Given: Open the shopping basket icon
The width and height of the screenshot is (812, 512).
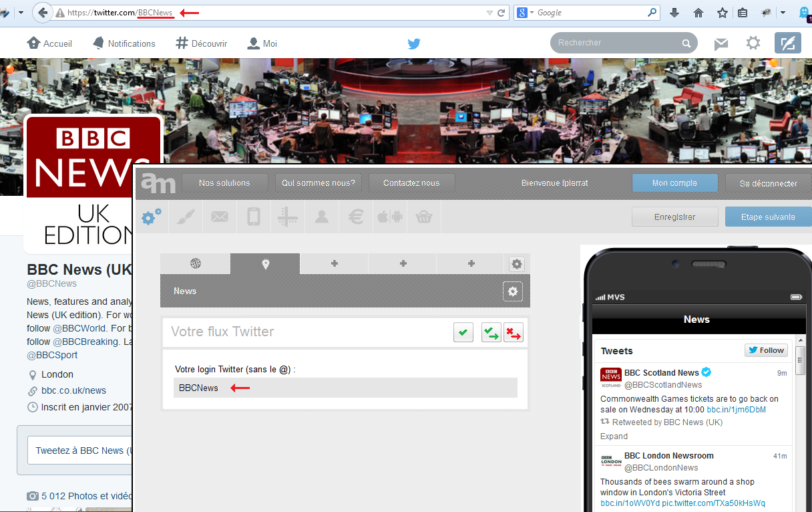Looking at the screenshot, I should 423,217.
